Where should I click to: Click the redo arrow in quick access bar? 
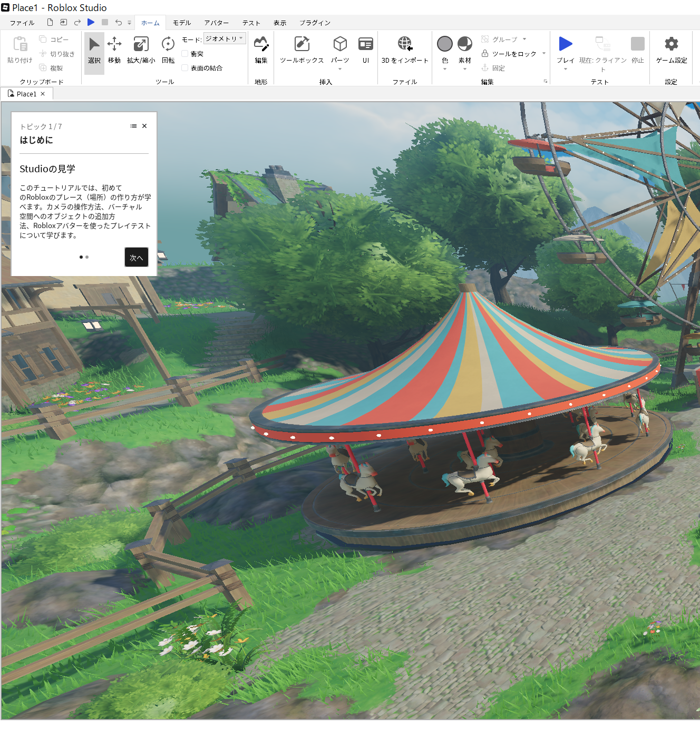[77, 22]
